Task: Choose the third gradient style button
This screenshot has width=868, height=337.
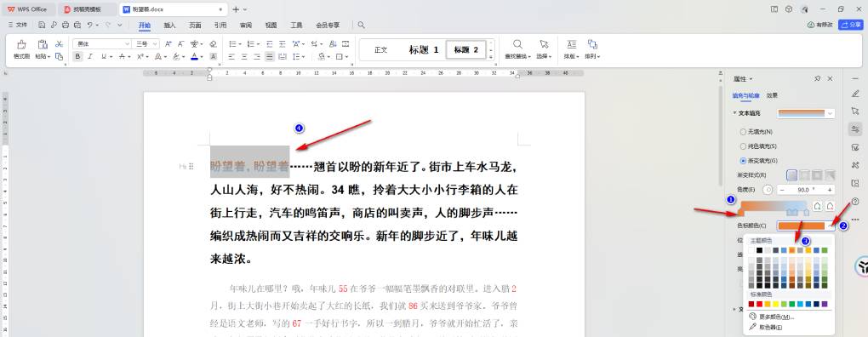Action: coord(817,174)
